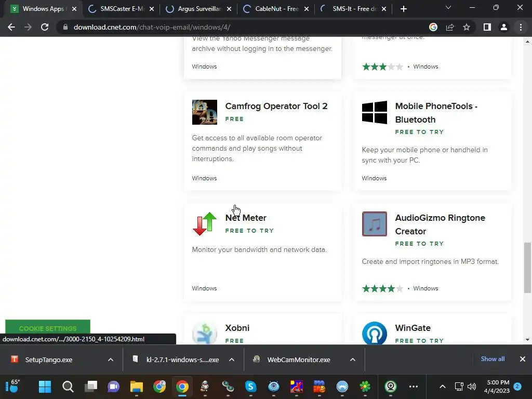Open a new browser tab
Screen dimensions: 532x399
click(x=403, y=9)
